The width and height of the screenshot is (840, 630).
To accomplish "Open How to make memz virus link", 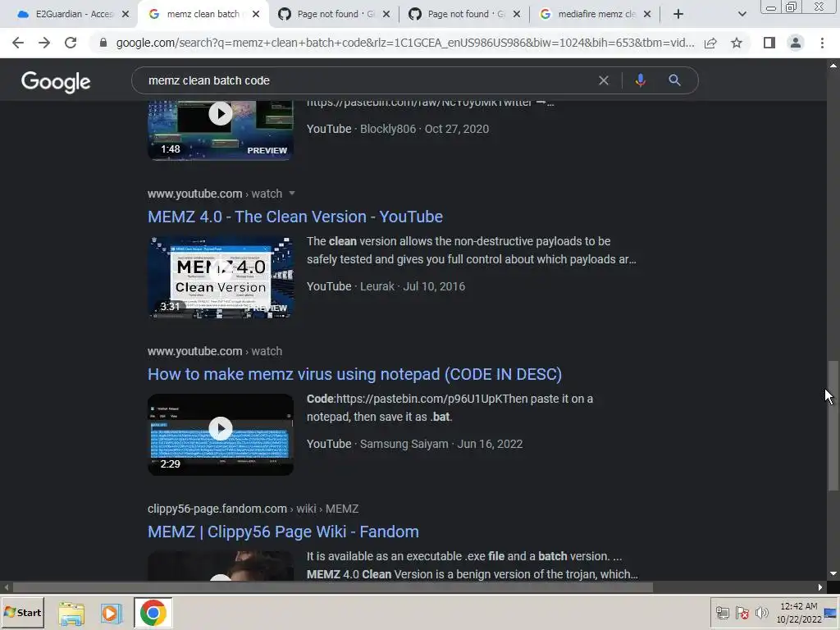I will pos(354,374).
